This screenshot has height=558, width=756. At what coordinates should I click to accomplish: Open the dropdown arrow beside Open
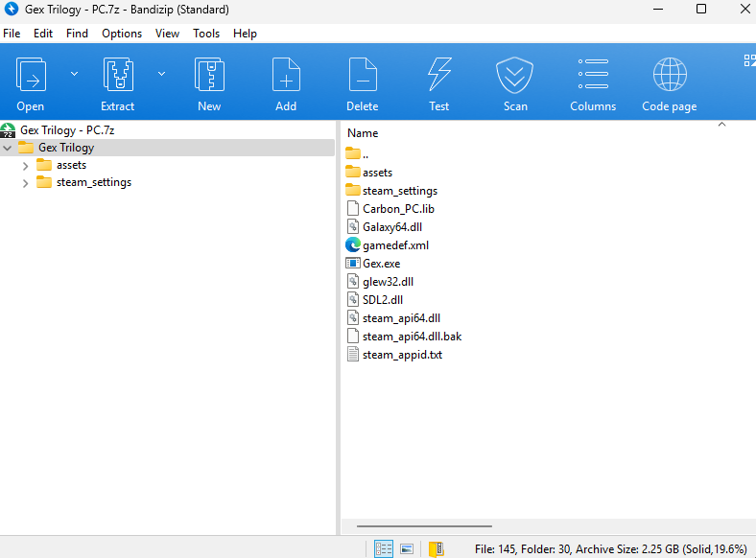coord(74,74)
